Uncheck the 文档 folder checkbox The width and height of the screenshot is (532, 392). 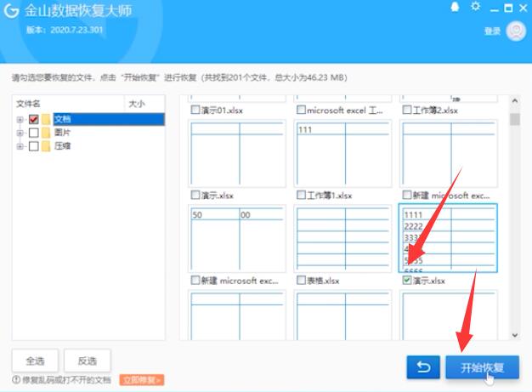point(34,119)
